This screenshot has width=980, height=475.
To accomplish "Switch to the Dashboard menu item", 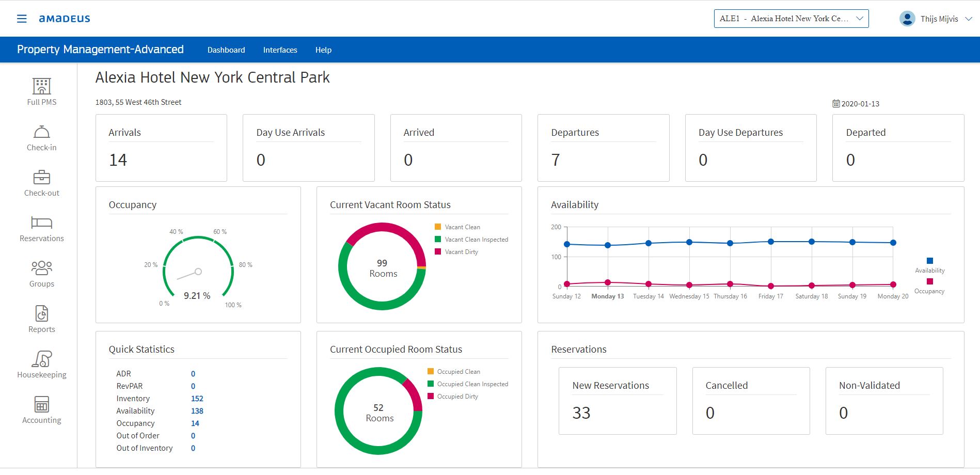I will point(226,50).
